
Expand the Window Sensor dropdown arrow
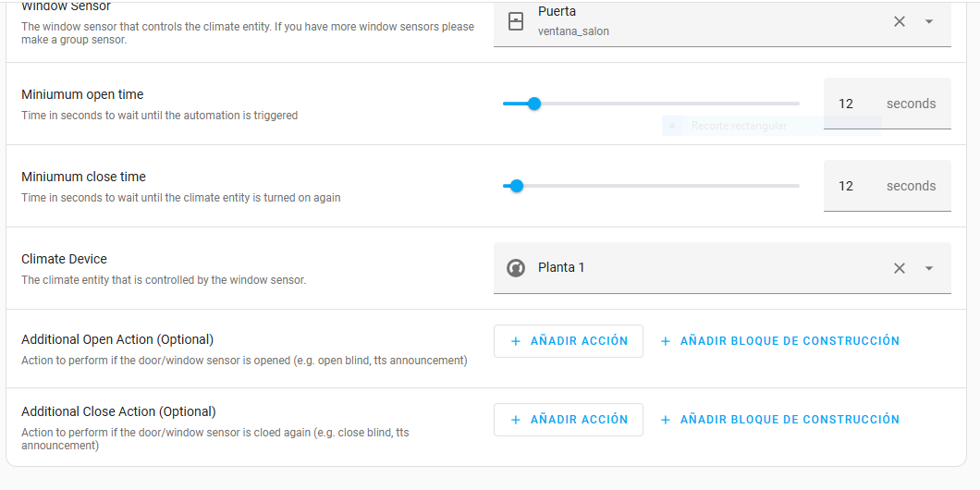[929, 21]
